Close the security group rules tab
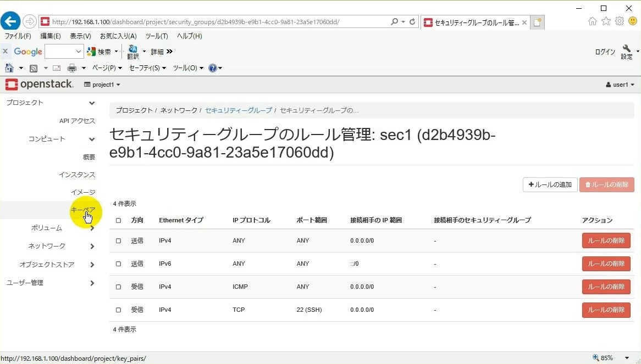This screenshot has width=641, height=364. click(524, 23)
